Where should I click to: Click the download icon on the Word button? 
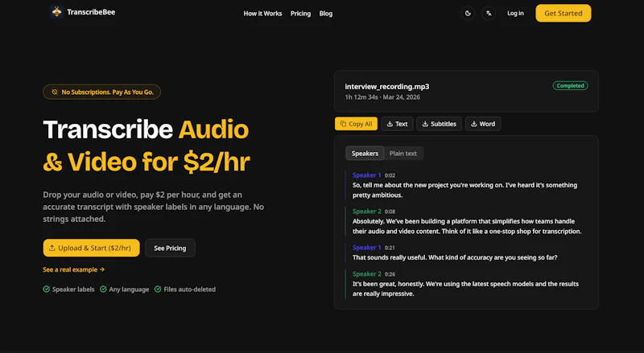(x=474, y=124)
